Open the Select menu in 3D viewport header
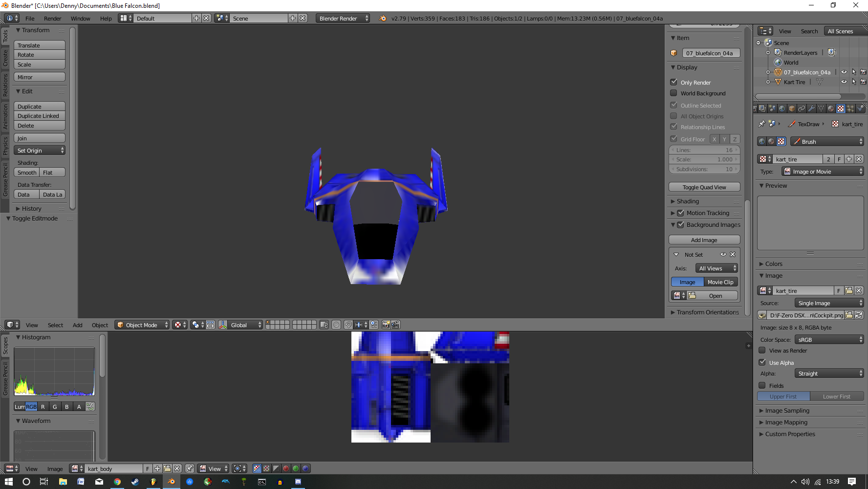The height and width of the screenshot is (489, 868). click(x=55, y=325)
